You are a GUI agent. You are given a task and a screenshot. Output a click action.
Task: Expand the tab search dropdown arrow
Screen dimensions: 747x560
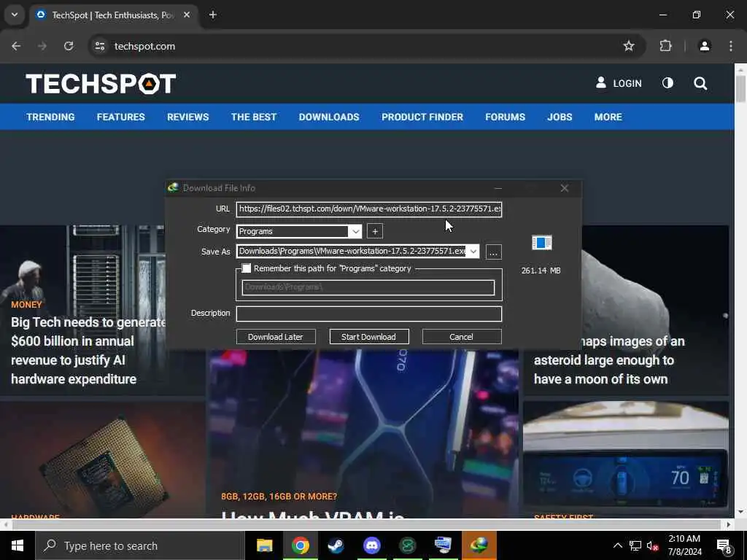point(15,15)
